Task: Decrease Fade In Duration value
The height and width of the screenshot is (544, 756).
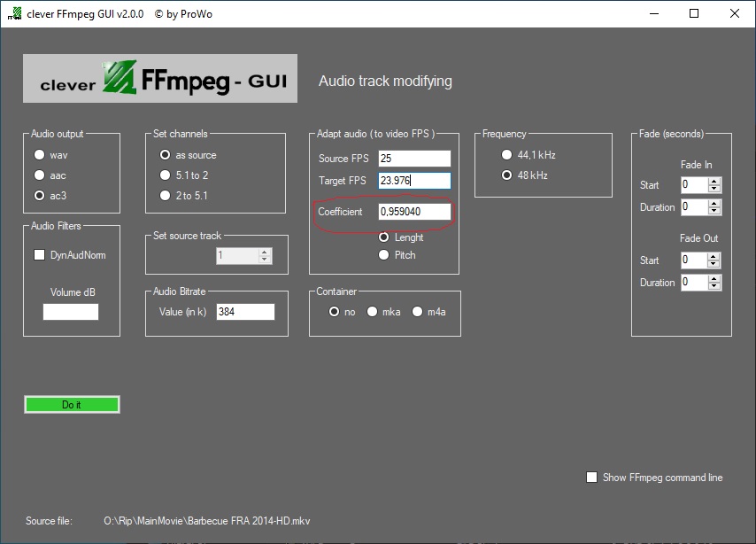Action: (714, 211)
